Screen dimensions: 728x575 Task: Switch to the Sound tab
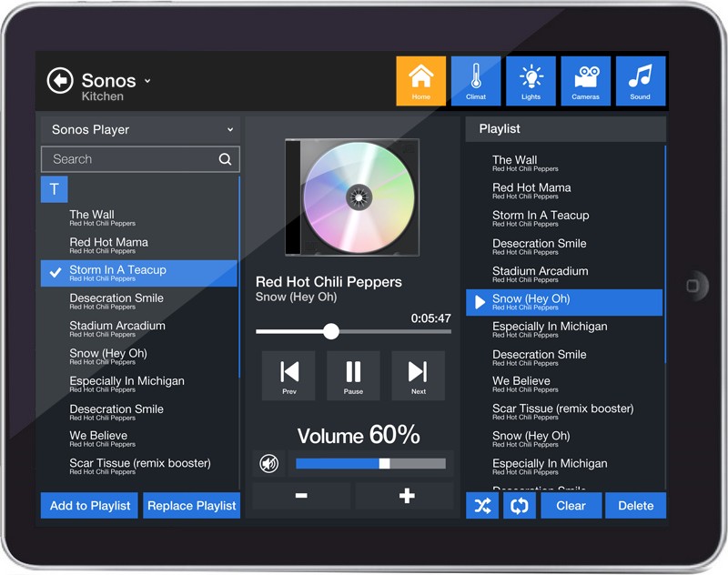(x=641, y=81)
